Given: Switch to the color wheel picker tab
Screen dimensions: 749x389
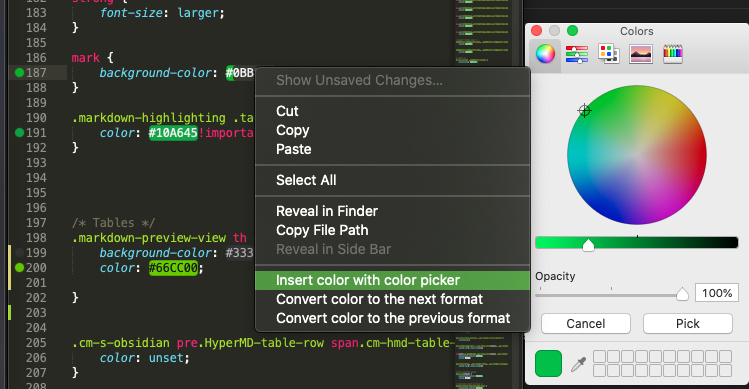Looking at the screenshot, I should (x=545, y=54).
